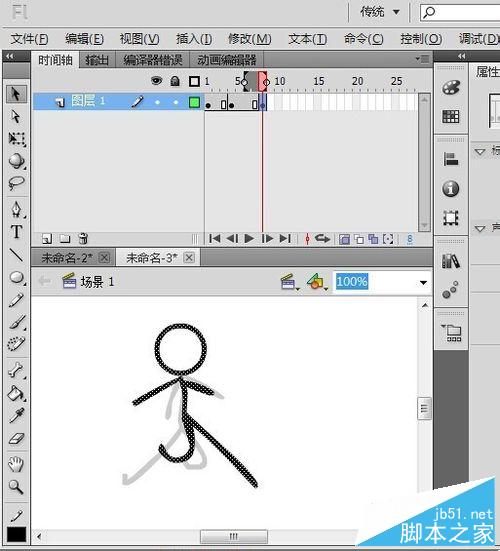Viewport: 500px width, 551px height.
Task: Open the Color palette panel icon
Action: (451, 87)
